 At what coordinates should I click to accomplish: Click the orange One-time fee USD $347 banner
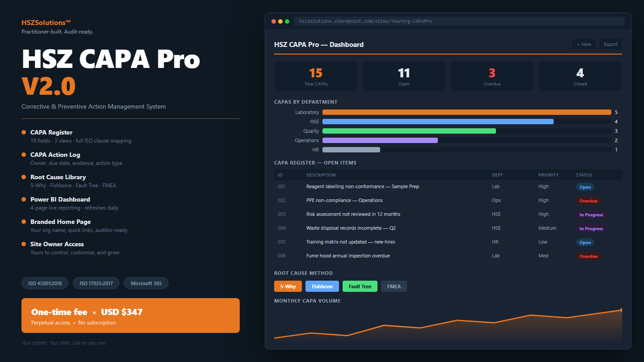(x=131, y=316)
